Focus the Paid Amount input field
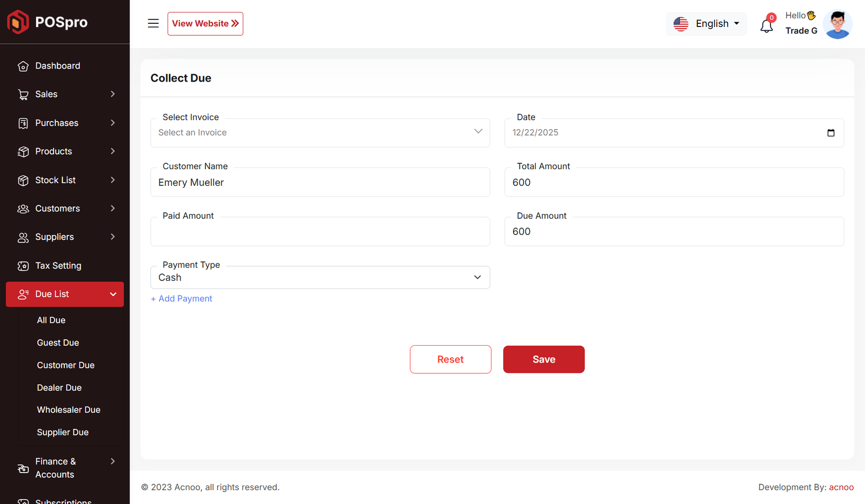The width and height of the screenshot is (865, 504). (320, 232)
